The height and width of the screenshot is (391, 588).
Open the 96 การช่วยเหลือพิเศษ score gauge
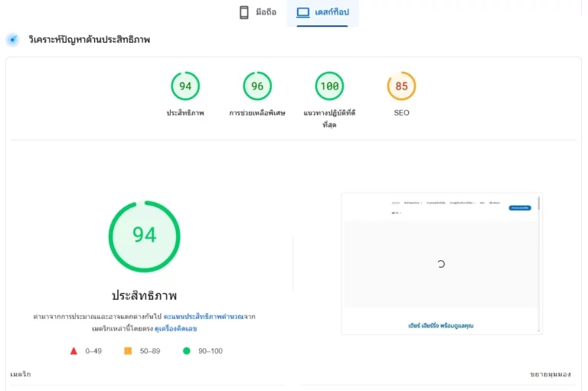pyautogui.click(x=257, y=86)
